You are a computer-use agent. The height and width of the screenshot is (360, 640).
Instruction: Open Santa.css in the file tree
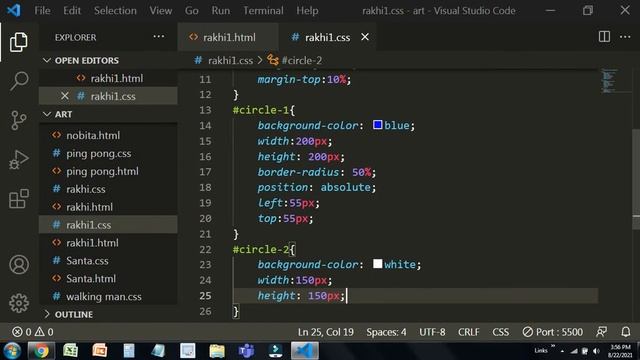tap(87, 260)
